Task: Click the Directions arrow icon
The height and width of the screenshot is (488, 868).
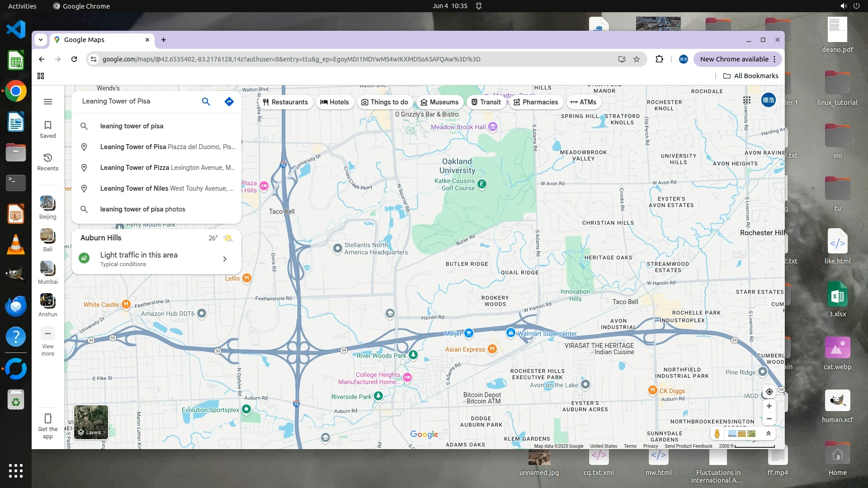Action: pos(229,102)
